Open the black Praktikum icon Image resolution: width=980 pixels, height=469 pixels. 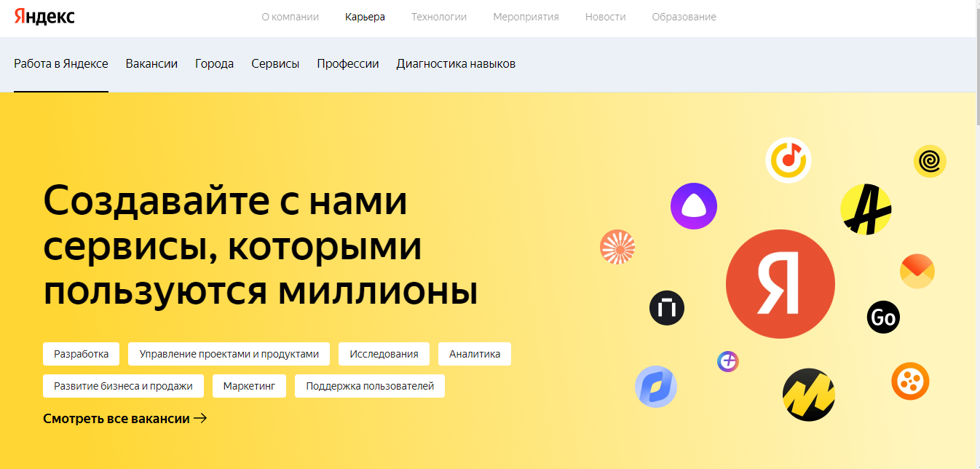point(667,308)
